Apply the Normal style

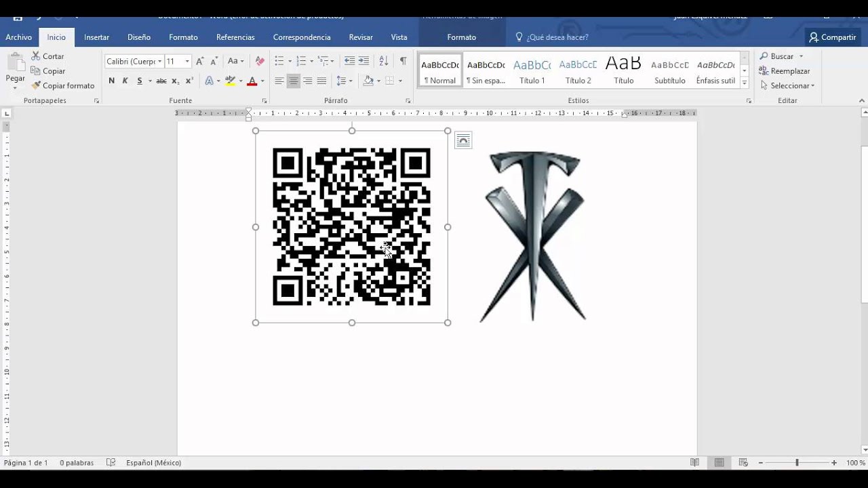pyautogui.click(x=440, y=71)
